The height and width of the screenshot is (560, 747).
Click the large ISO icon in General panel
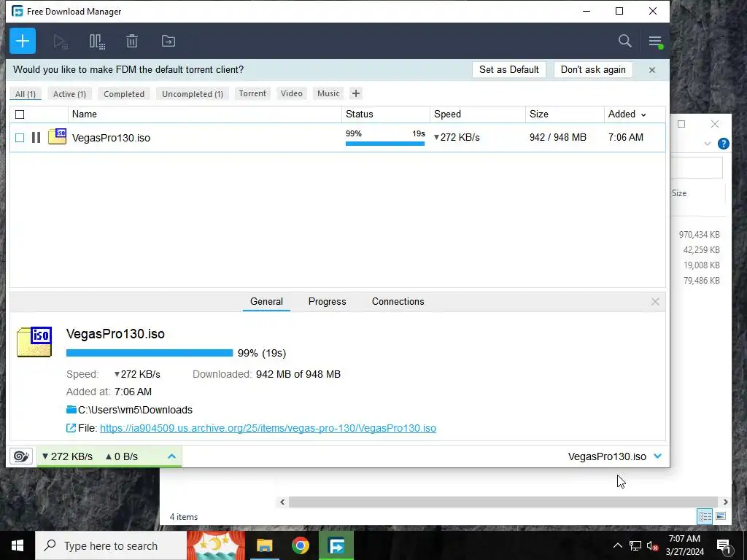34,342
